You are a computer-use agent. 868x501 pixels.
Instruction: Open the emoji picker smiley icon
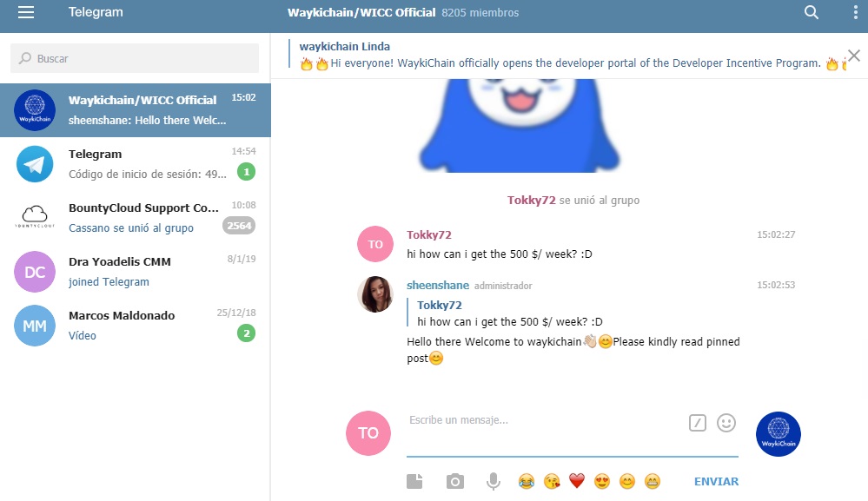pyautogui.click(x=726, y=423)
